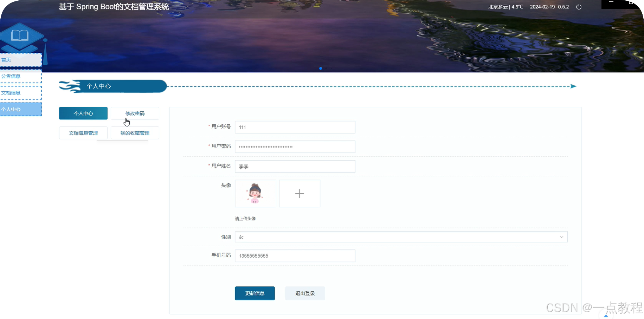
Task: Click the phone number field showing 13555555555
Action: 295,255
